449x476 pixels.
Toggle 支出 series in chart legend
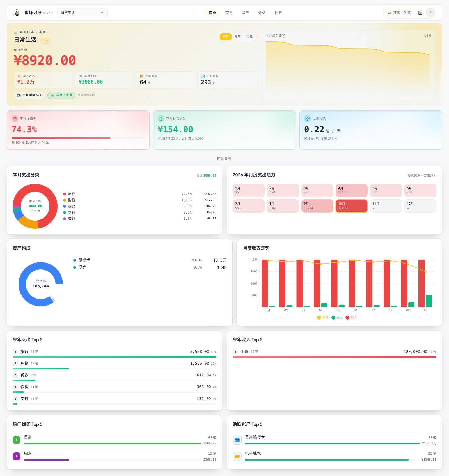[337, 318]
